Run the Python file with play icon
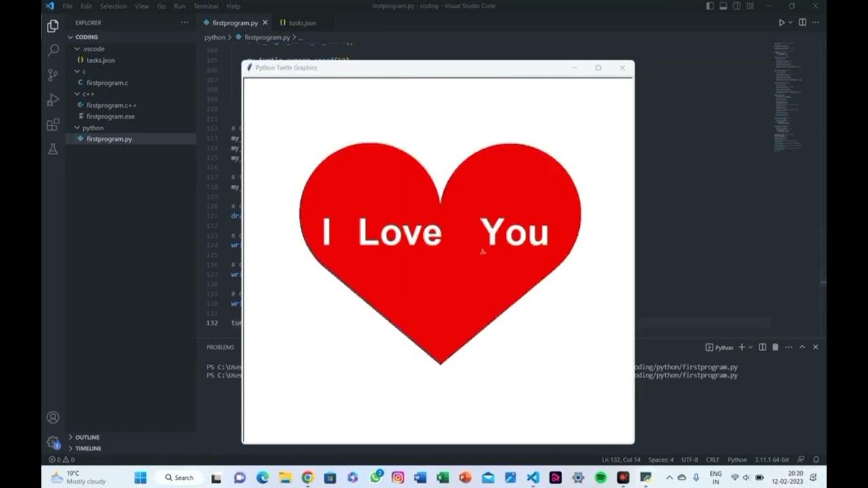Image resolution: width=868 pixels, height=488 pixels. coord(781,22)
